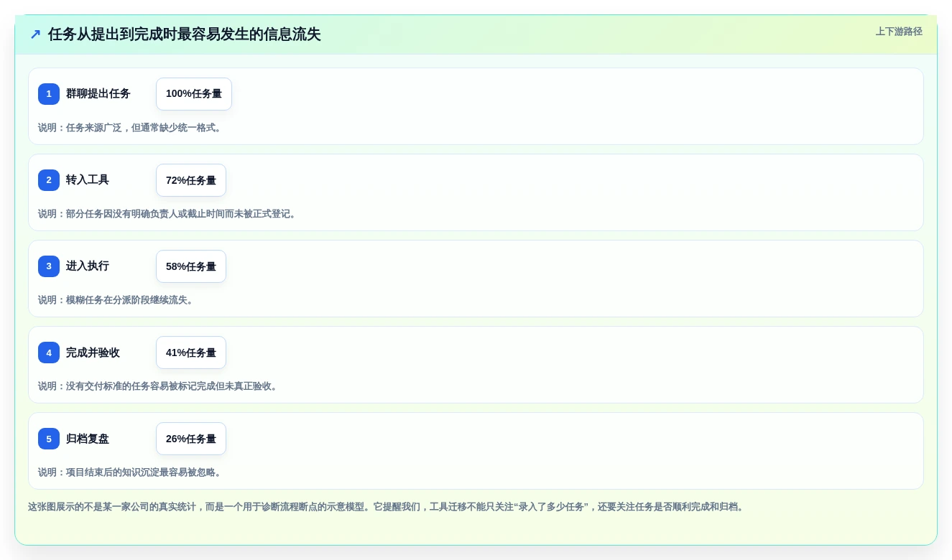This screenshot has height=560, width=952.
Task: Click the step 5 number badge
Action: 49,439
